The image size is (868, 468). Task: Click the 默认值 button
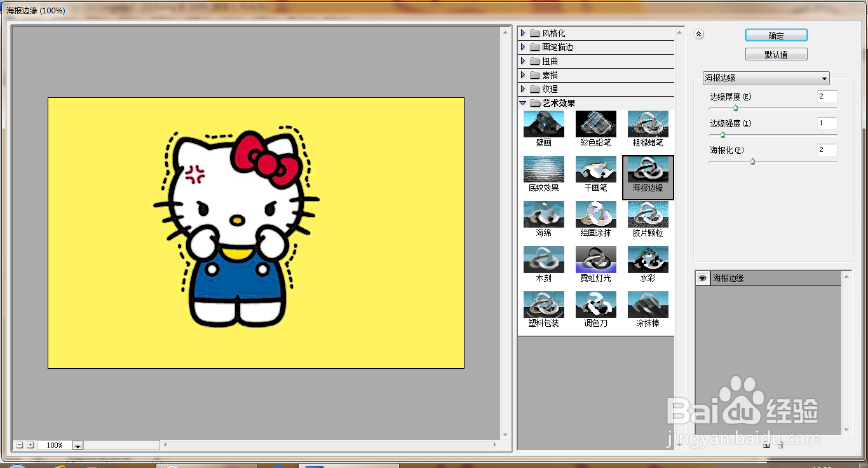click(x=776, y=55)
